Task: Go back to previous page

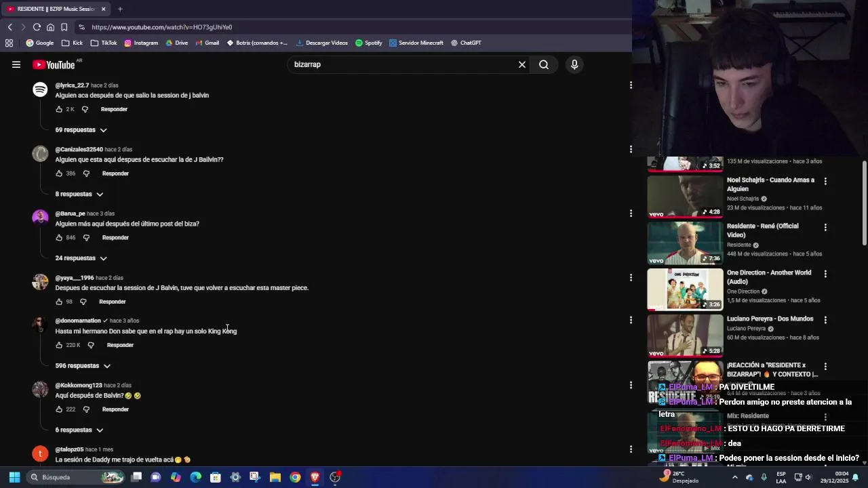Action: [9, 27]
